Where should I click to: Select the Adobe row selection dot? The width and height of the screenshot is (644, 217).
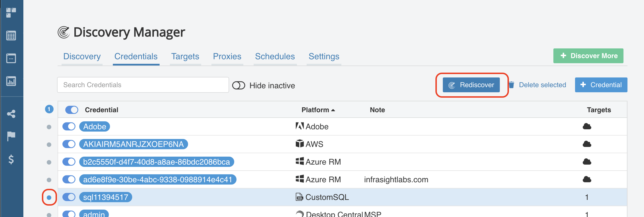click(49, 127)
